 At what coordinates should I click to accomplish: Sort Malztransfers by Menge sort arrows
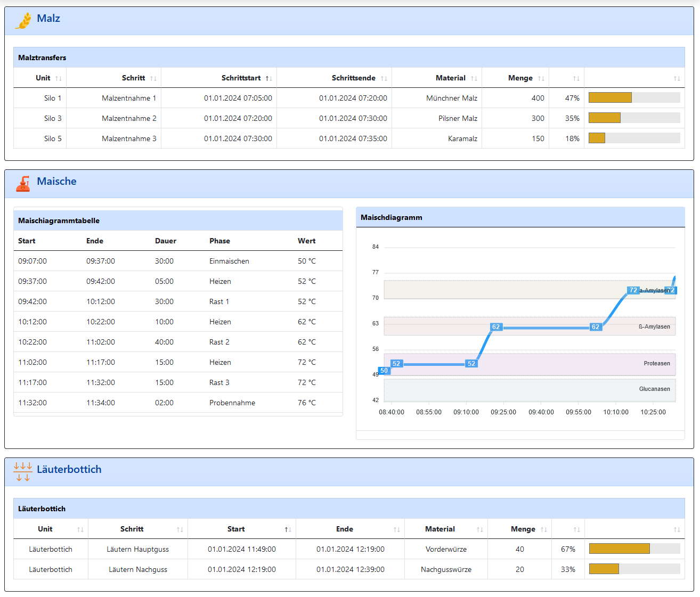541,78
